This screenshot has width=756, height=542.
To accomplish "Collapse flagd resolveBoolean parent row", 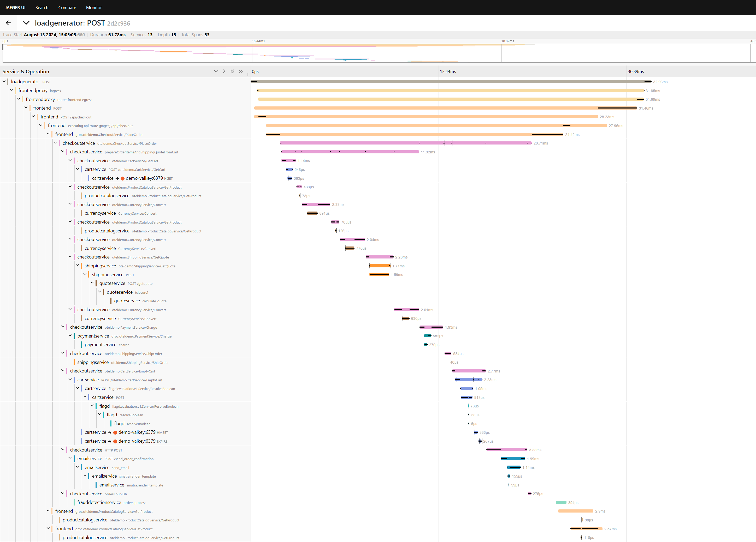I will click(x=100, y=414).
